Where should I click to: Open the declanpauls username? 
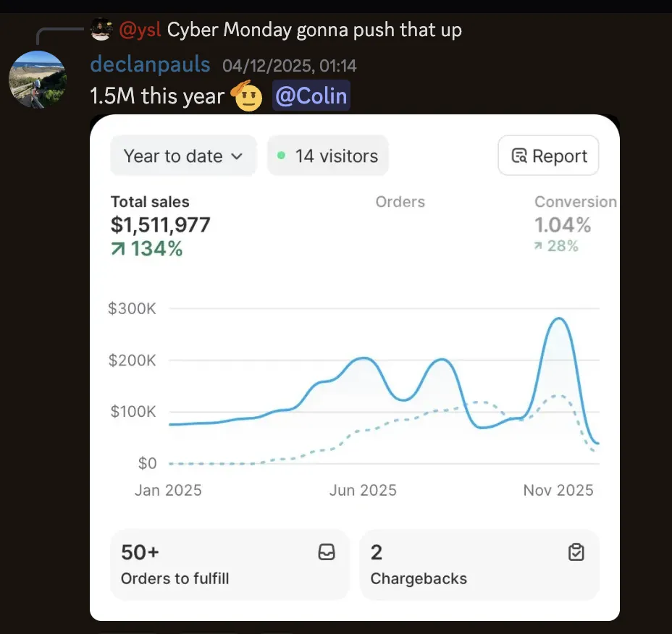tap(150, 64)
